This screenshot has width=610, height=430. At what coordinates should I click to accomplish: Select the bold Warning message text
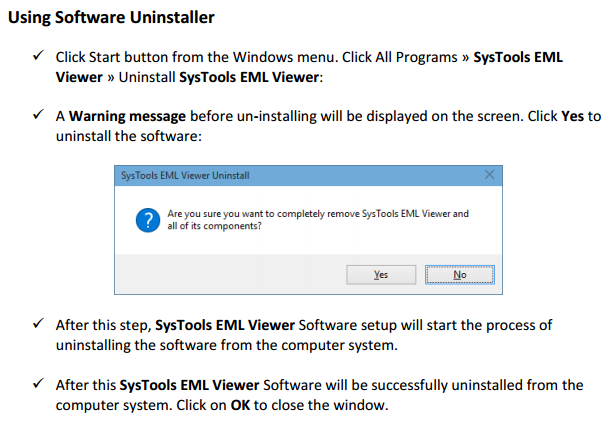click(127, 116)
